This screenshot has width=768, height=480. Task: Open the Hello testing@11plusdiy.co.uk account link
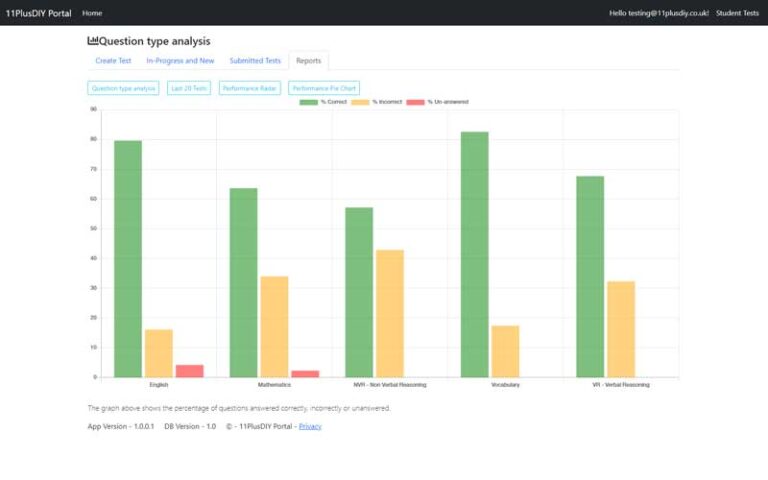tap(658, 13)
